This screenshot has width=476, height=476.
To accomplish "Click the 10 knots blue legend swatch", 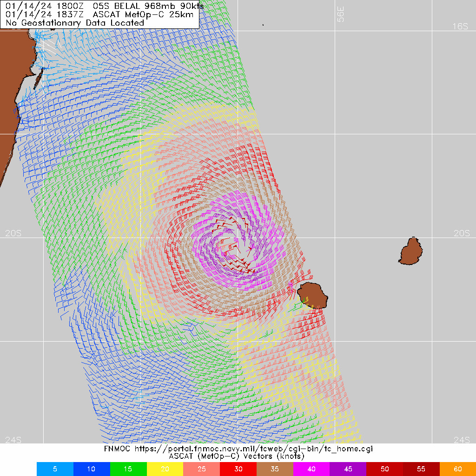I will [x=92, y=469].
